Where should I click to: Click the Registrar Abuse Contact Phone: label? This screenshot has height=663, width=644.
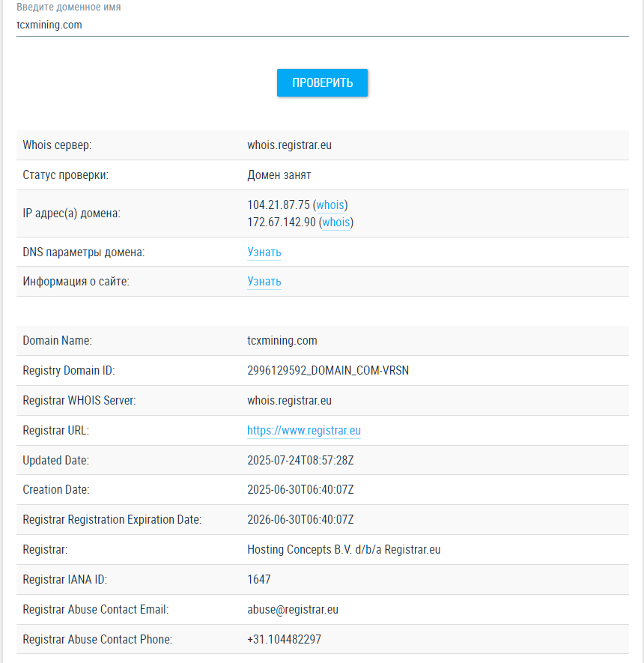click(97, 639)
